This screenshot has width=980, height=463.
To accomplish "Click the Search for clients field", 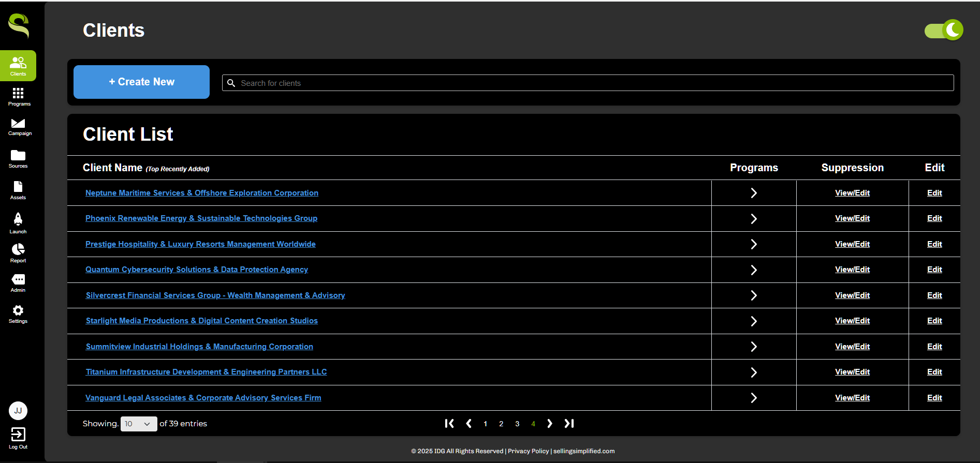I will 588,83.
